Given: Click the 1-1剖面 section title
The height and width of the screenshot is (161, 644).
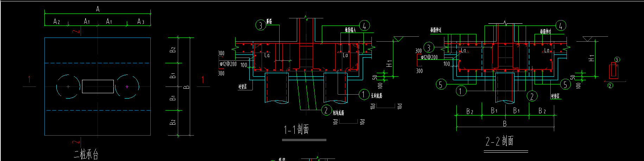Looking at the screenshot, I should coord(296,130).
